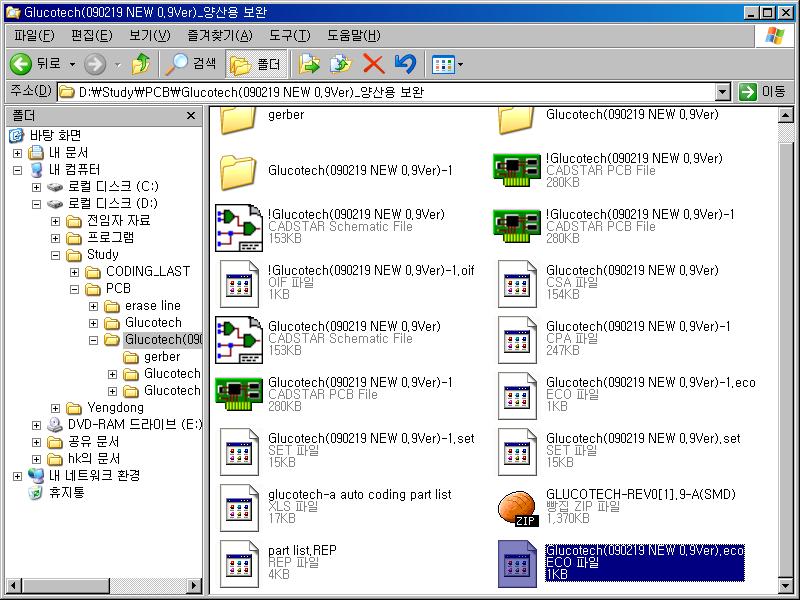Image resolution: width=800 pixels, height=600 pixels.
Task: Expand the 내 문서 tree node
Action: [x=17, y=153]
